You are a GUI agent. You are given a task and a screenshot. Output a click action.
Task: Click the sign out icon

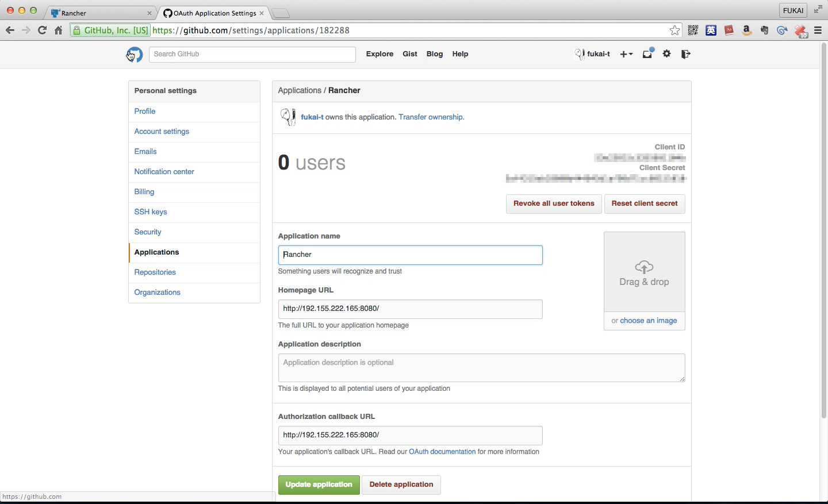(x=685, y=54)
